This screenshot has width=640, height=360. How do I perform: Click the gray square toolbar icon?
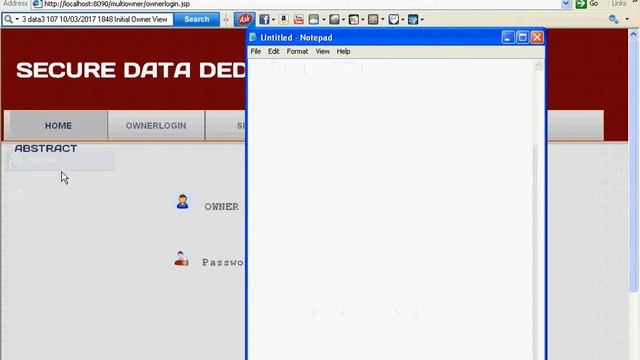click(373, 19)
